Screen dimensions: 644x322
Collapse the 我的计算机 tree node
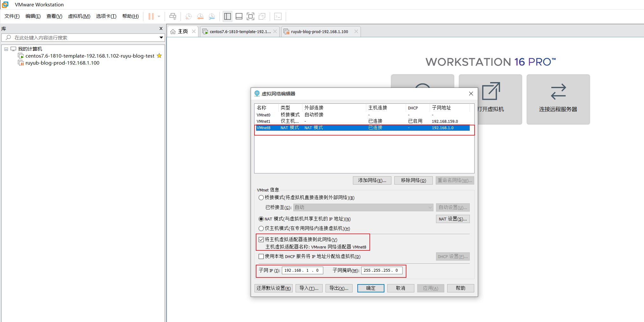[x=6, y=49]
